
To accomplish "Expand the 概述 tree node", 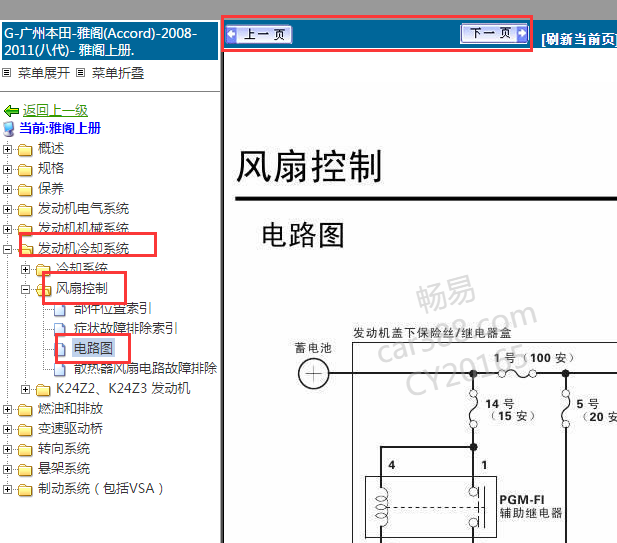I will pyautogui.click(x=7, y=149).
